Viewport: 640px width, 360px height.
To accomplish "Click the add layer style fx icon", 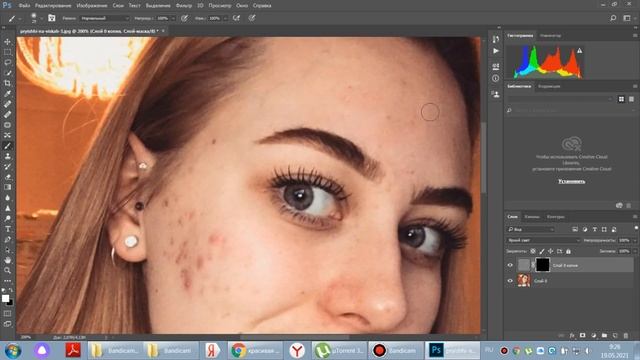I will [x=572, y=336].
